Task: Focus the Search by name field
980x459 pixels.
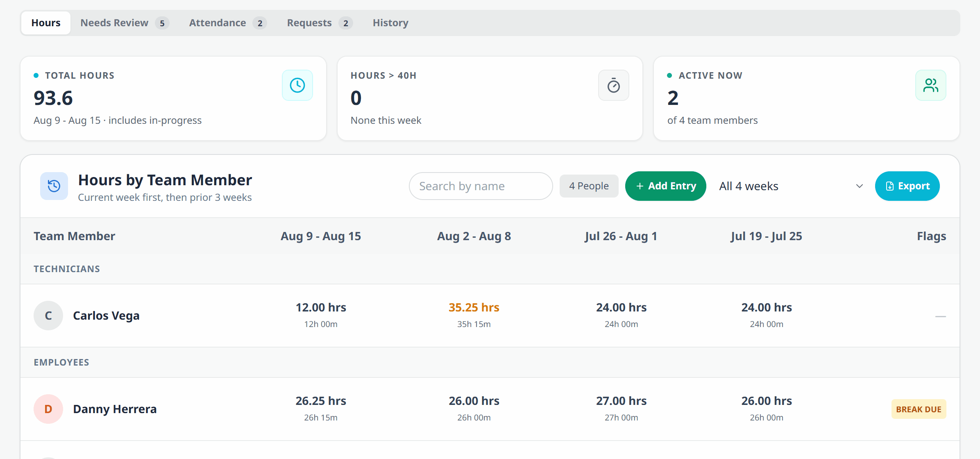Action: point(481,186)
